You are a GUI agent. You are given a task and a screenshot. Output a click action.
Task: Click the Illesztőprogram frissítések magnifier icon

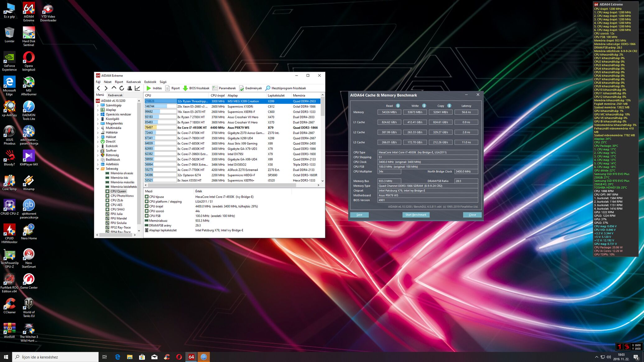268,88
